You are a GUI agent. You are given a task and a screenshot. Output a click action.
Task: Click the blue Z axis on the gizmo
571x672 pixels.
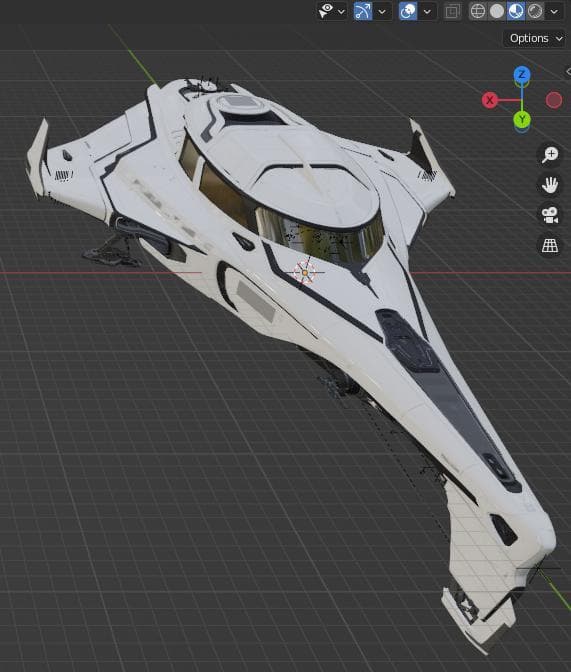[x=522, y=75]
